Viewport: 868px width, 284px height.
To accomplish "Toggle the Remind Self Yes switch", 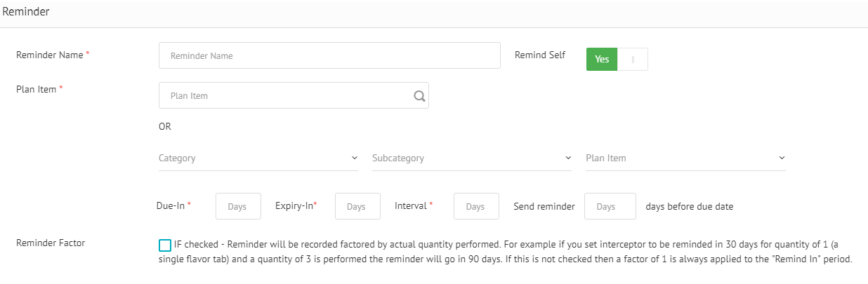I will (x=602, y=60).
